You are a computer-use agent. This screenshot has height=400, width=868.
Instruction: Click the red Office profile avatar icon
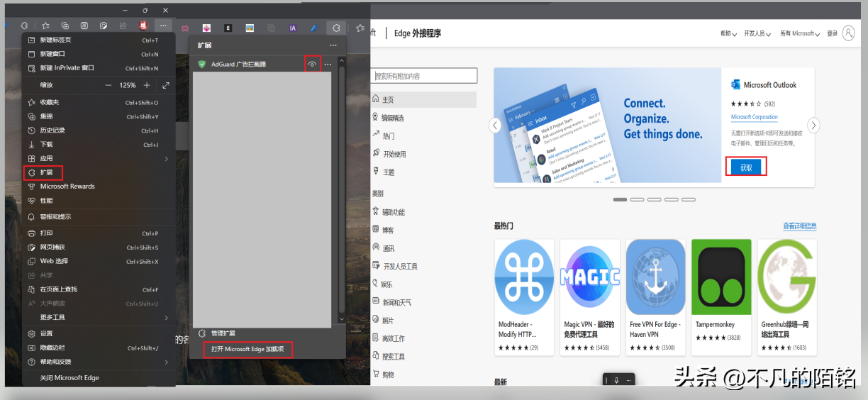[x=143, y=26]
